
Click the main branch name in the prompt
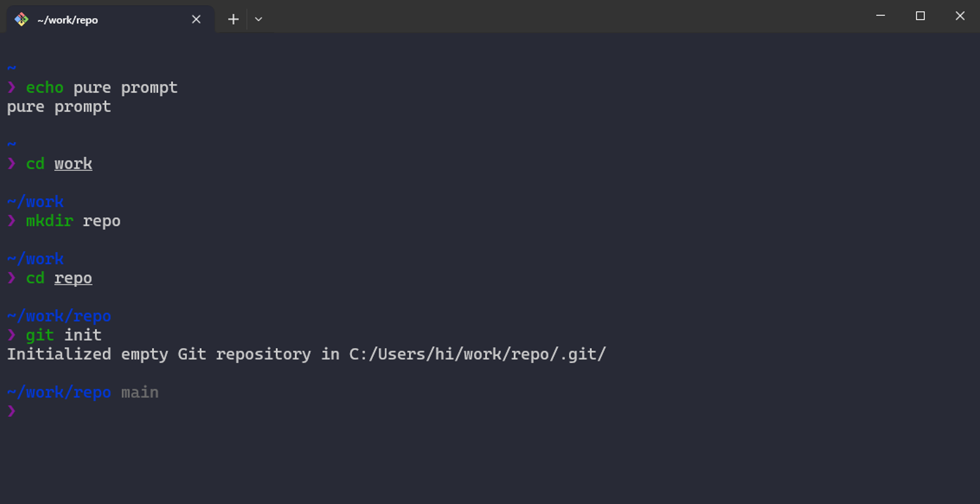140,392
